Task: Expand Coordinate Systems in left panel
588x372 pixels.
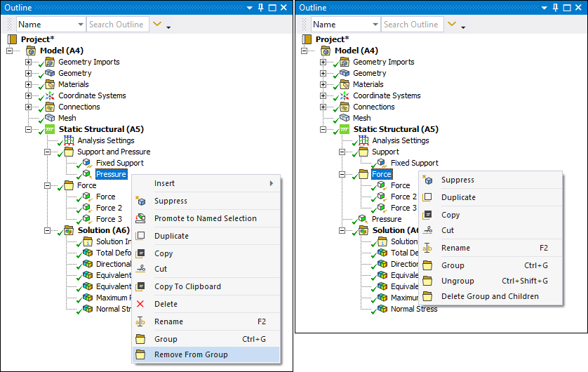Action: click(x=29, y=95)
